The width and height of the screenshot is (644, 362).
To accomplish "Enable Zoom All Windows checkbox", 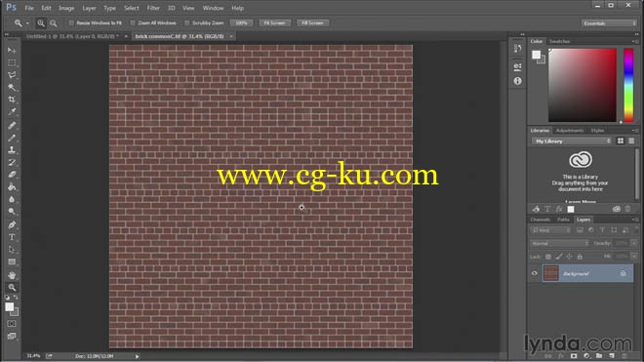I will [133, 23].
